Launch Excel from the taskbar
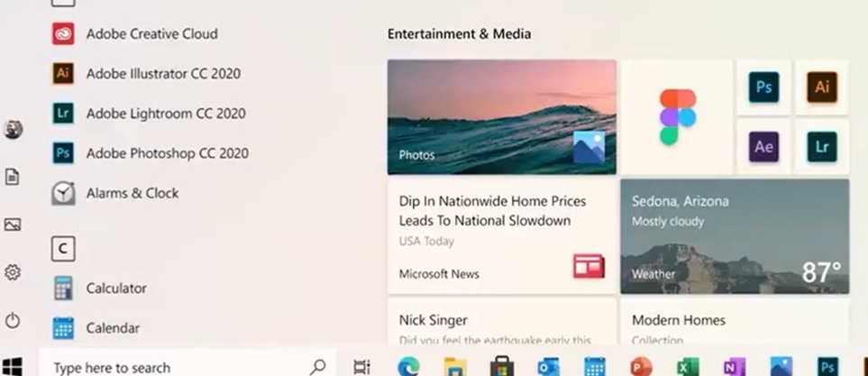 coord(688,367)
